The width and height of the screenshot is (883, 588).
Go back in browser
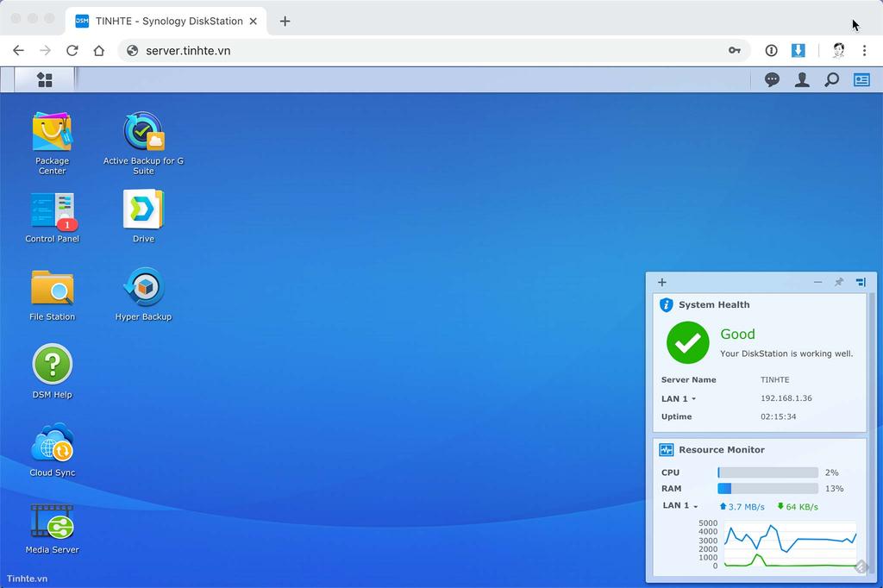pos(19,51)
